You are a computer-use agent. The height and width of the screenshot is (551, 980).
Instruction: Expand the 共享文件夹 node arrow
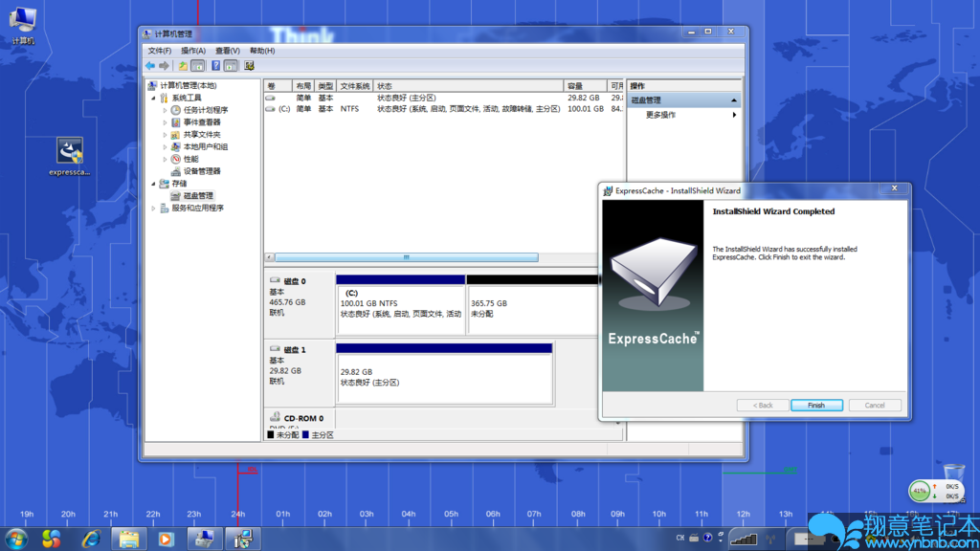pyautogui.click(x=165, y=134)
